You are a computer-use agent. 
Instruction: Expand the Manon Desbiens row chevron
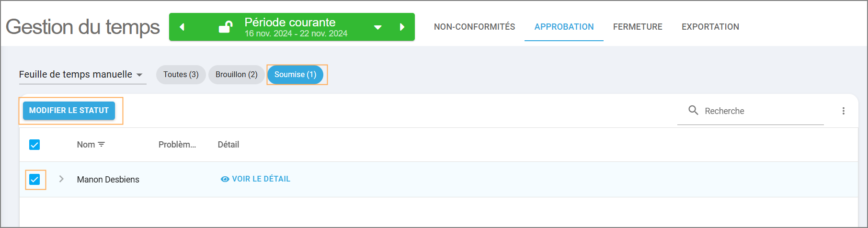click(x=61, y=179)
